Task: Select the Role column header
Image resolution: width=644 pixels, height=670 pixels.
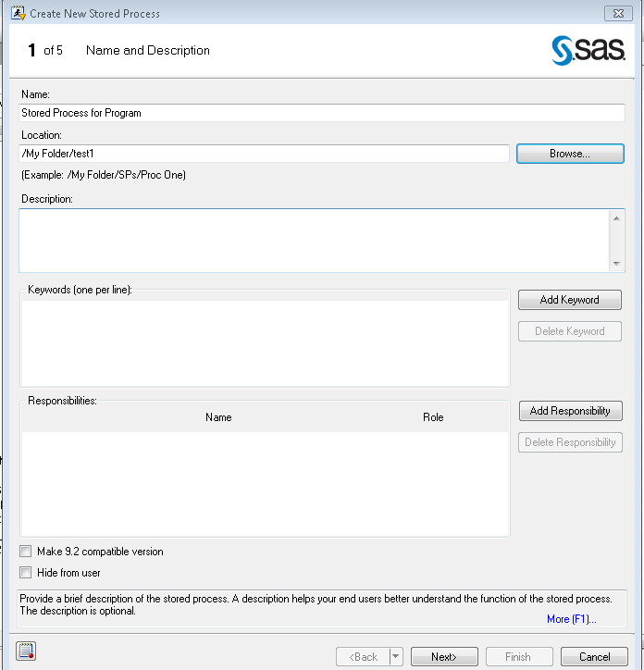Action: point(433,417)
